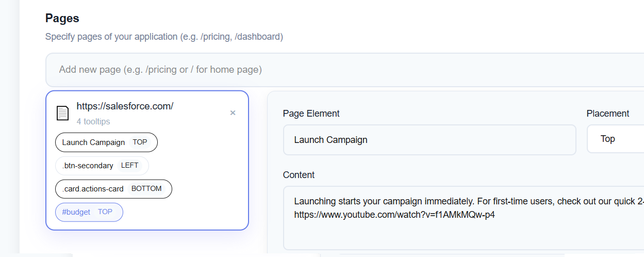Click the BOTTOM badge on .card.actions-card chip

[146, 189]
